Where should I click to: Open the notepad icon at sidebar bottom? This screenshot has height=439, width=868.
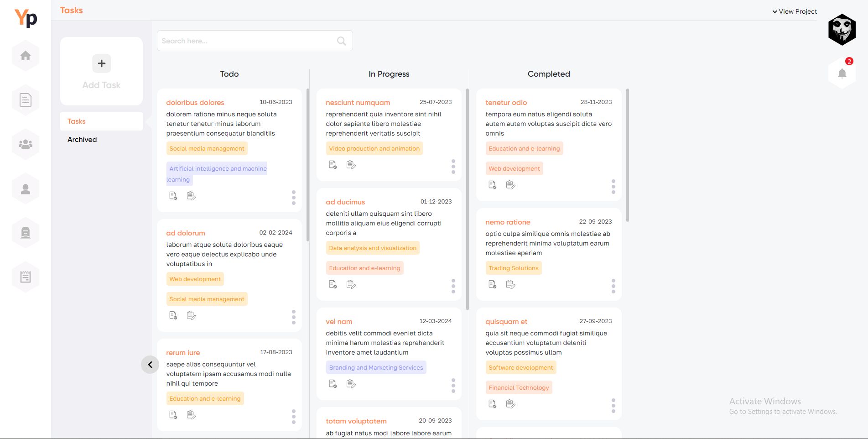[x=26, y=277]
